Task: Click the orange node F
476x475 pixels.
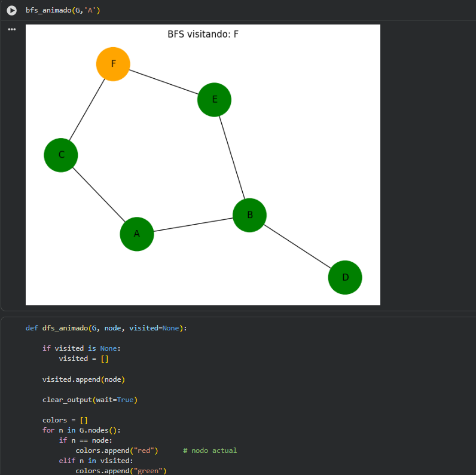Action: tap(113, 63)
